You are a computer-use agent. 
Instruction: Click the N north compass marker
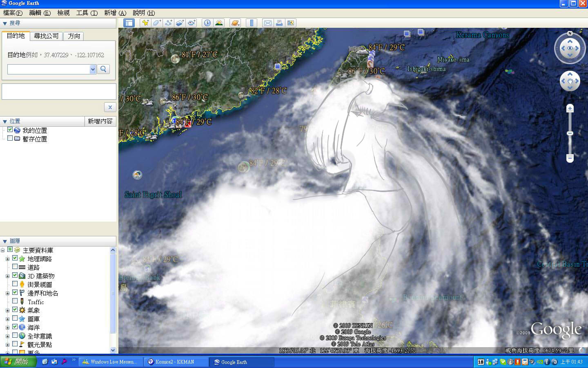(x=570, y=34)
